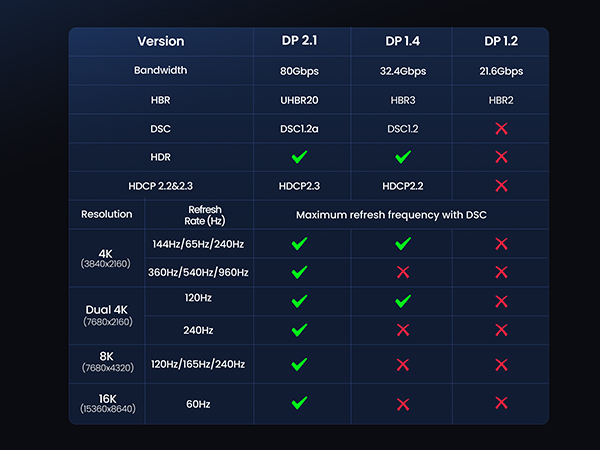600x450 pixels.
Task: Click the DP 1.4 column header
Action: point(403,41)
